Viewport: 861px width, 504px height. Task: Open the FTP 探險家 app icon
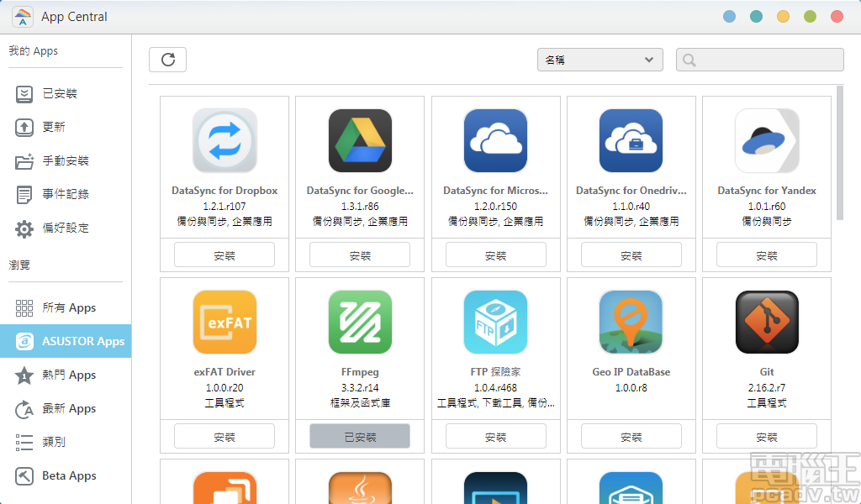pos(495,322)
